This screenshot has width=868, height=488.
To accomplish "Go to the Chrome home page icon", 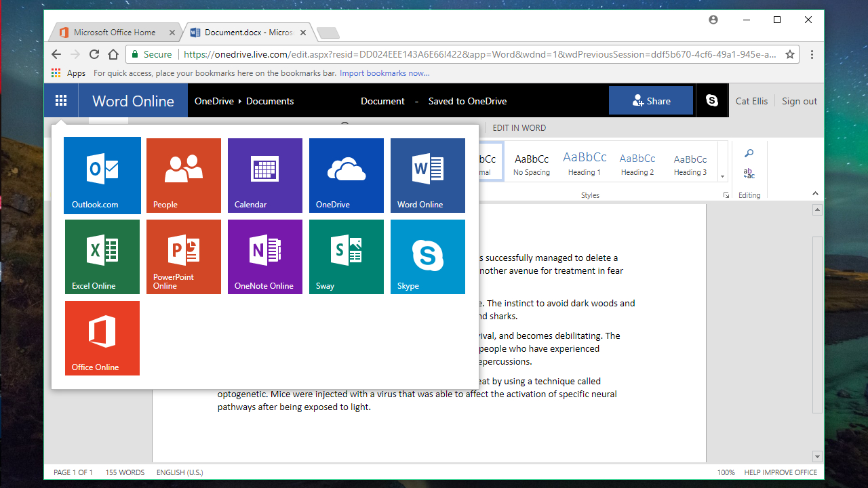I will click(113, 54).
